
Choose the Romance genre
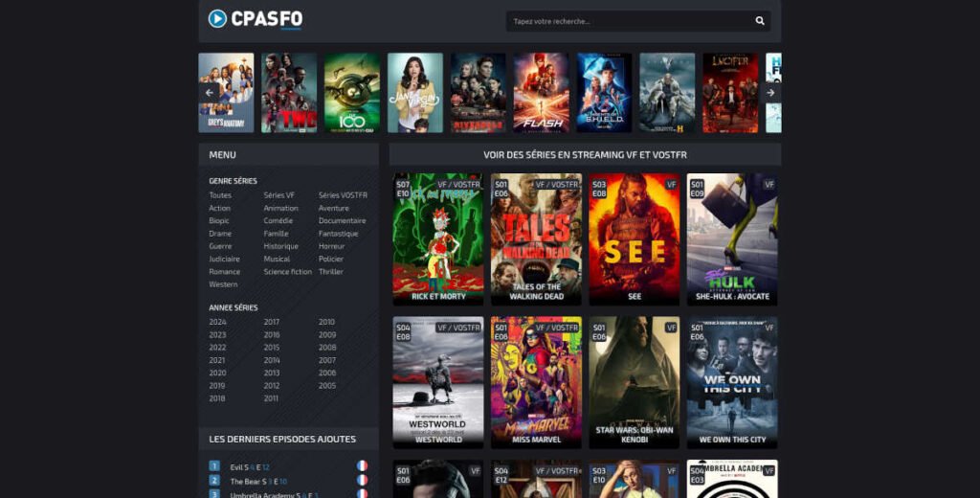point(224,272)
